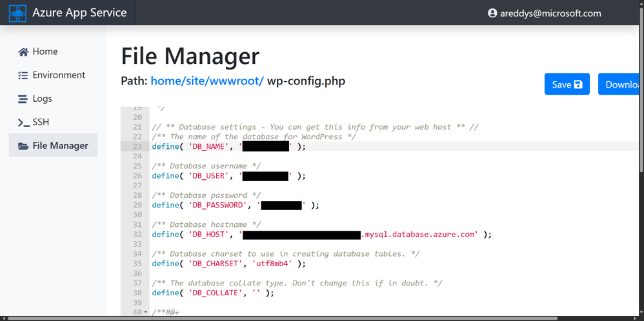Click the Azure App Service cloud logo
This screenshot has height=321, width=644.
[17, 13]
